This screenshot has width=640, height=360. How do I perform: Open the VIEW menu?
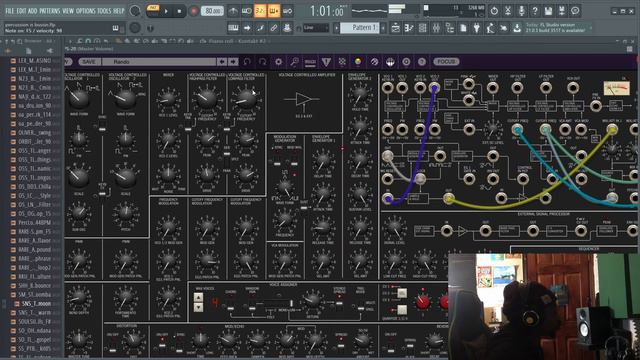69,11
